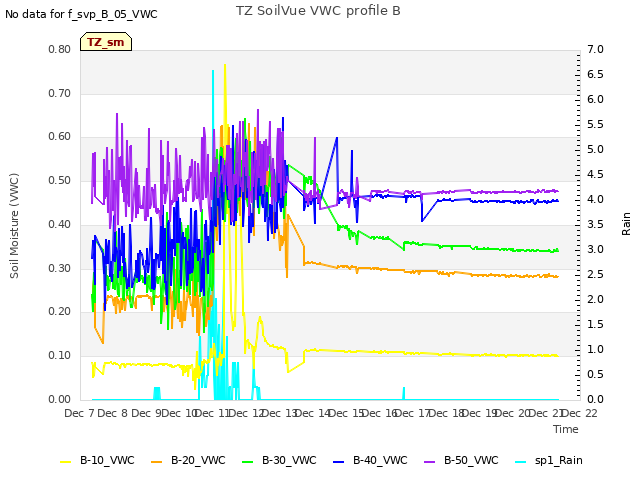The image size is (640, 480).
Task: Click the end of the green B-30_VWC line
Action: (x=558, y=250)
